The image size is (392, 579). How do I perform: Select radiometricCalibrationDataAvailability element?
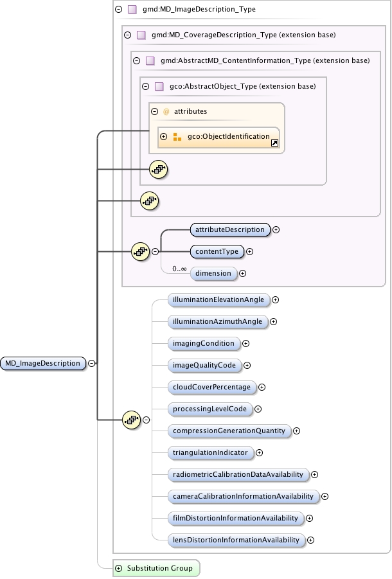238,474
